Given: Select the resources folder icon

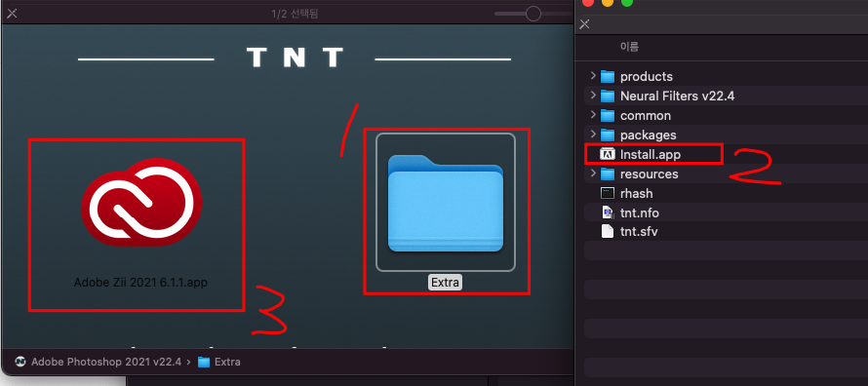Looking at the screenshot, I should [608, 174].
